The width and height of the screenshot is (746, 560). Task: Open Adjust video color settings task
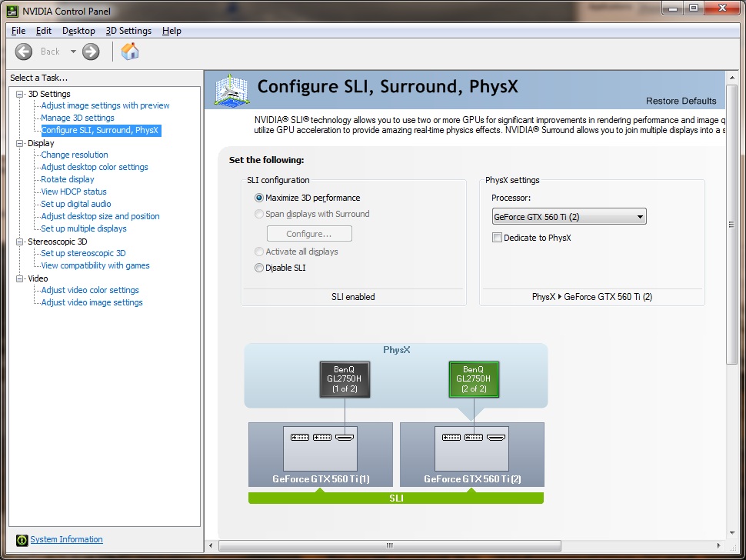[x=90, y=290]
